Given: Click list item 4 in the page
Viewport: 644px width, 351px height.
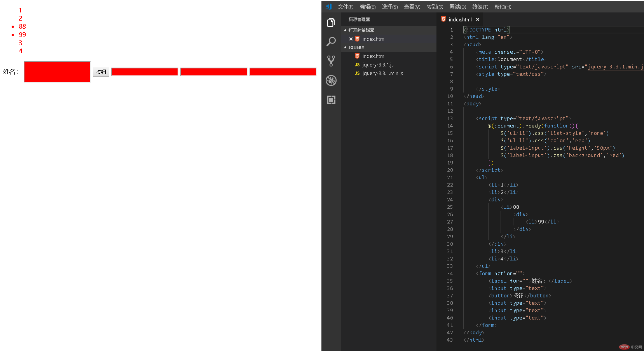Looking at the screenshot, I should [x=21, y=51].
